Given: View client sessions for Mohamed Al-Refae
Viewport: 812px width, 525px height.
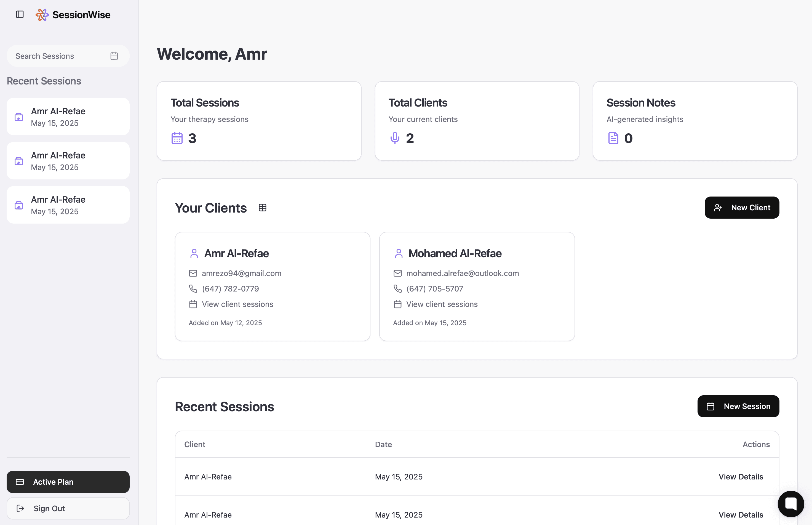Looking at the screenshot, I should pos(442,304).
